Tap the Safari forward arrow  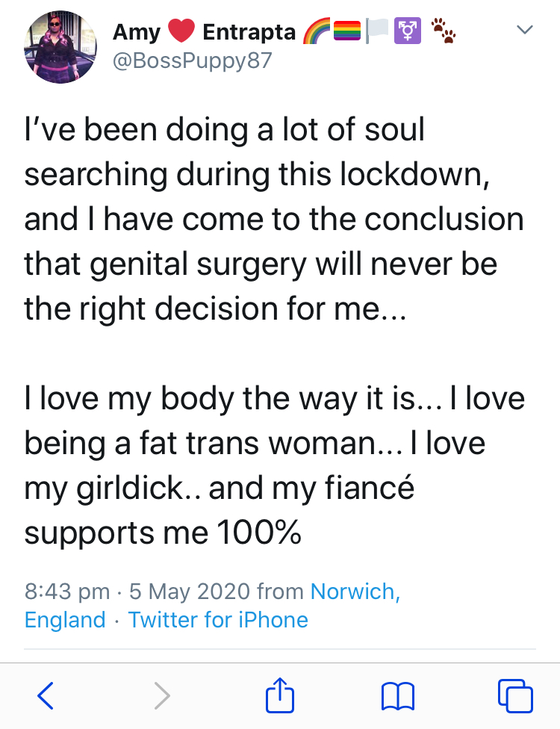click(x=162, y=695)
